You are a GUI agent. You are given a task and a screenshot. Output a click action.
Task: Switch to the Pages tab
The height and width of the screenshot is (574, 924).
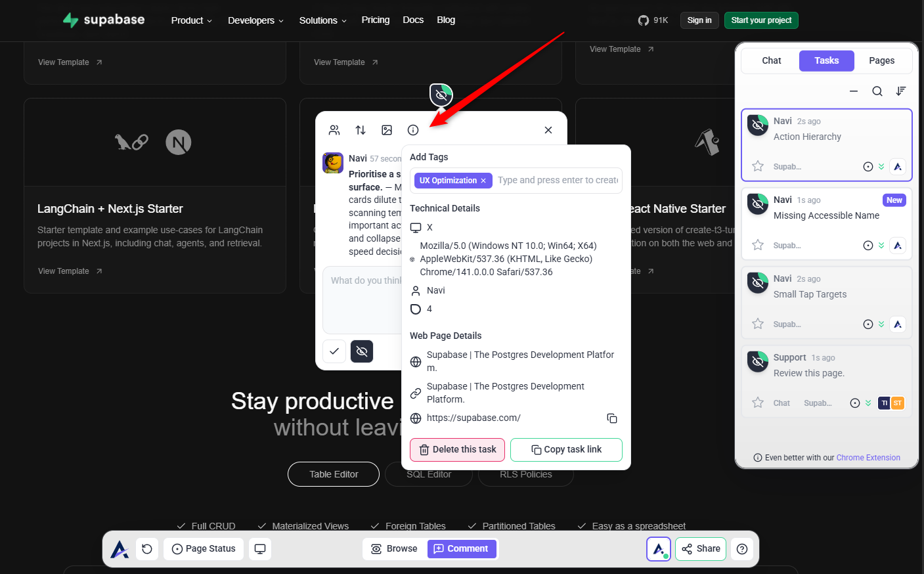click(x=881, y=60)
